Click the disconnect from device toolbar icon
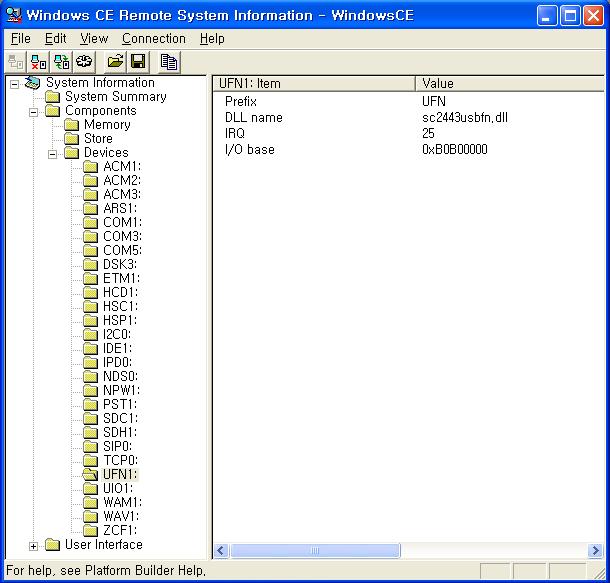 pos(38,62)
